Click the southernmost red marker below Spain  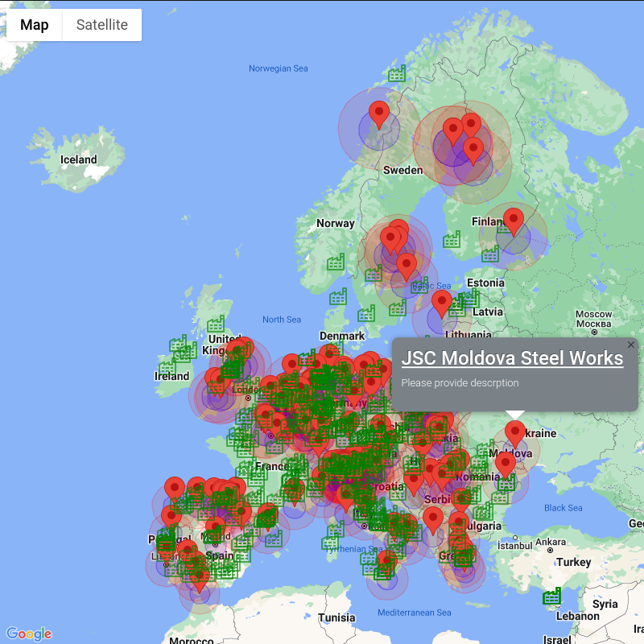(x=200, y=579)
